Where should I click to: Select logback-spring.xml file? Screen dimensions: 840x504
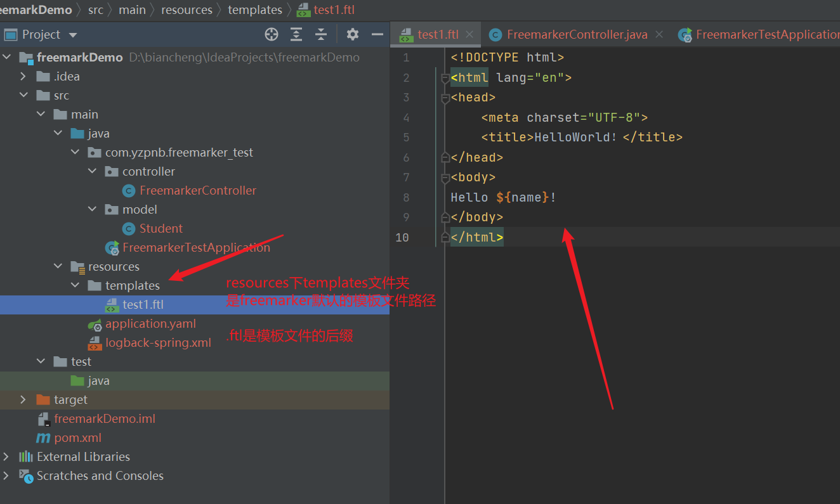[x=158, y=342]
